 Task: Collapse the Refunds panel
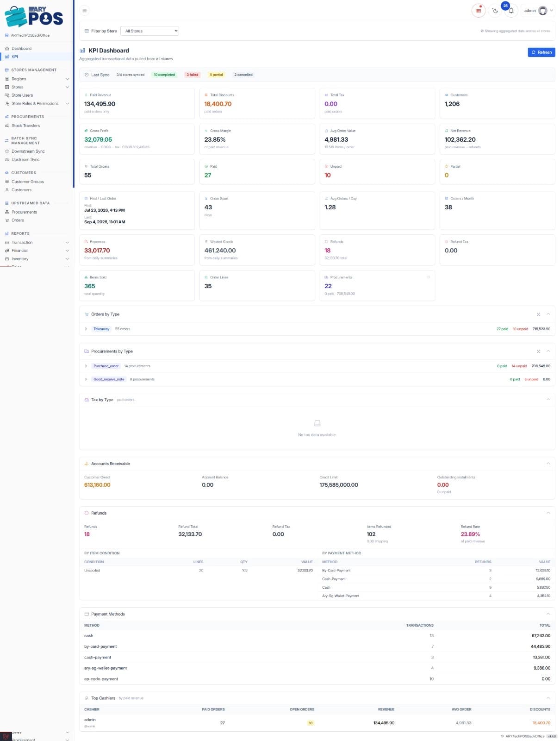(548, 513)
